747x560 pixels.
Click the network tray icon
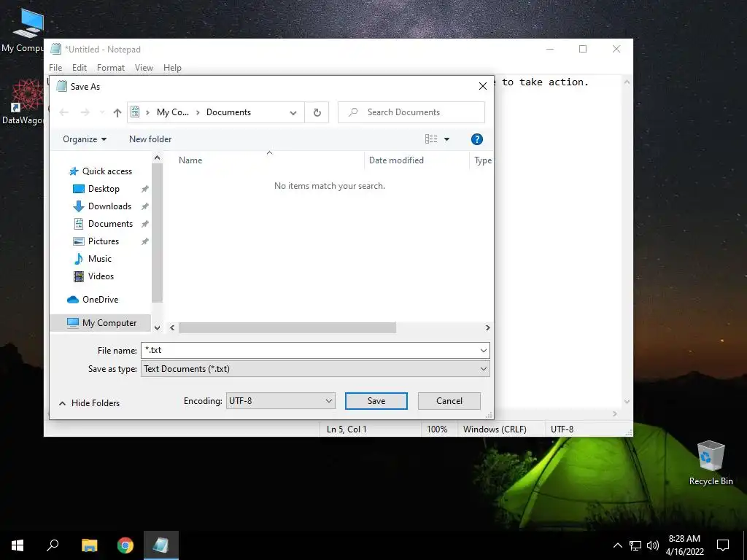(x=635, y=545)
